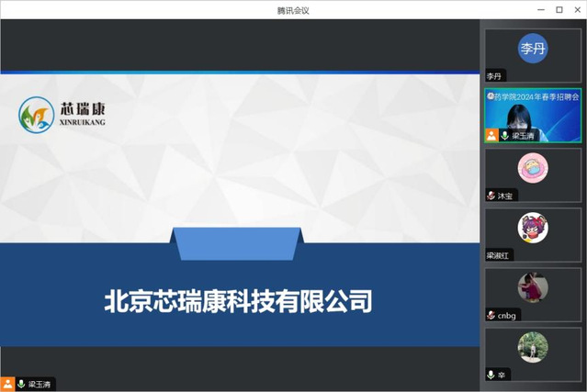Click the muted mic icon beside cnbg

point(491,315)
